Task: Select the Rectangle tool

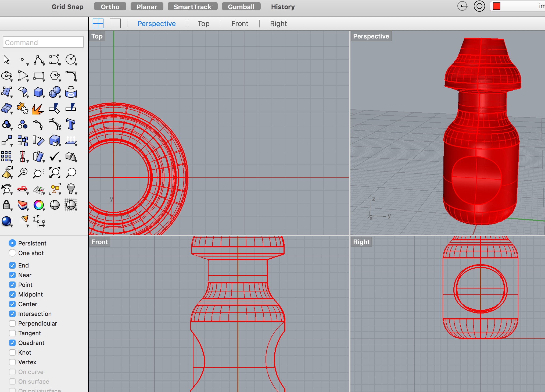Action: coord(38,76)
